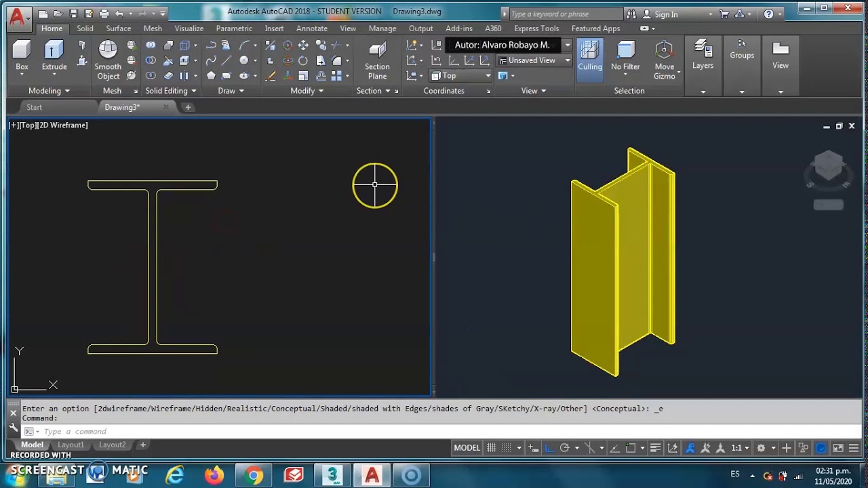The height and width of the screenshot is (488, 868).
Task: Select the Polygon draw tool
Action: 211,75
